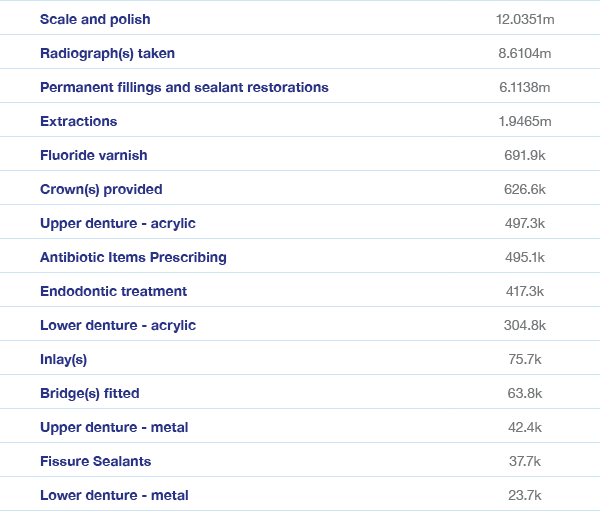This screenshot has width=600, height=511.
Task: Click the 75.7k Inlay(s) value
Action: pos(524,359)
